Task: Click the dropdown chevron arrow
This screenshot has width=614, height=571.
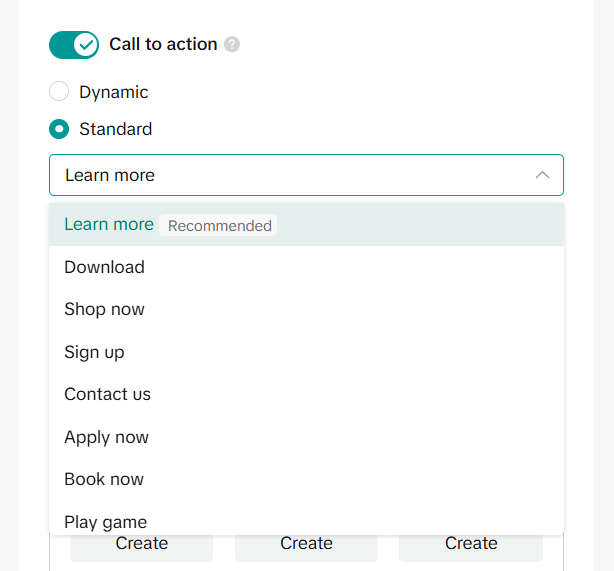Action: point(542,175)
